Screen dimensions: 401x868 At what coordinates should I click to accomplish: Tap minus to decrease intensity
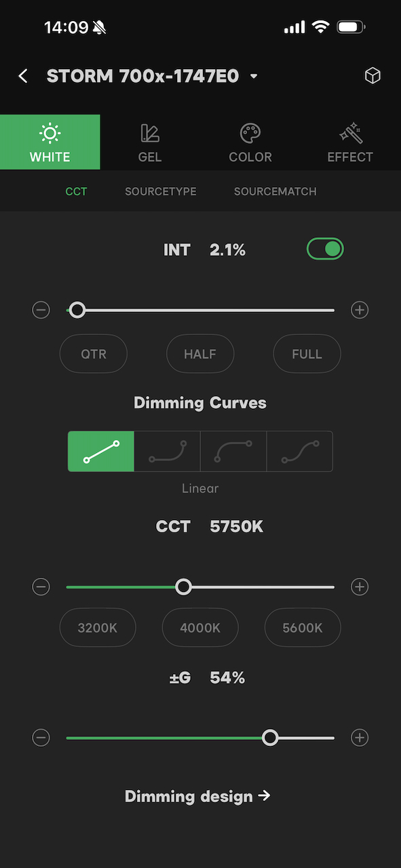pyautogui.click(x=41, y=310)
